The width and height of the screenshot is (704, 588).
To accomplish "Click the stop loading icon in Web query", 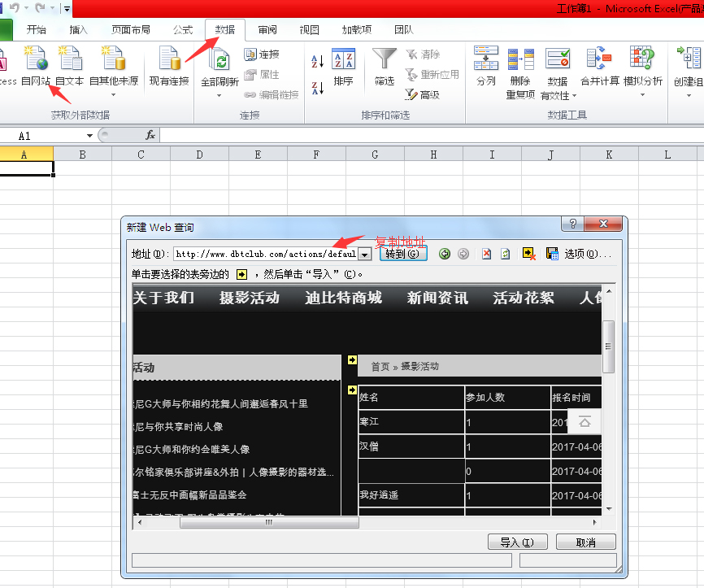I will pyautogui.click(x=486, y=254).
